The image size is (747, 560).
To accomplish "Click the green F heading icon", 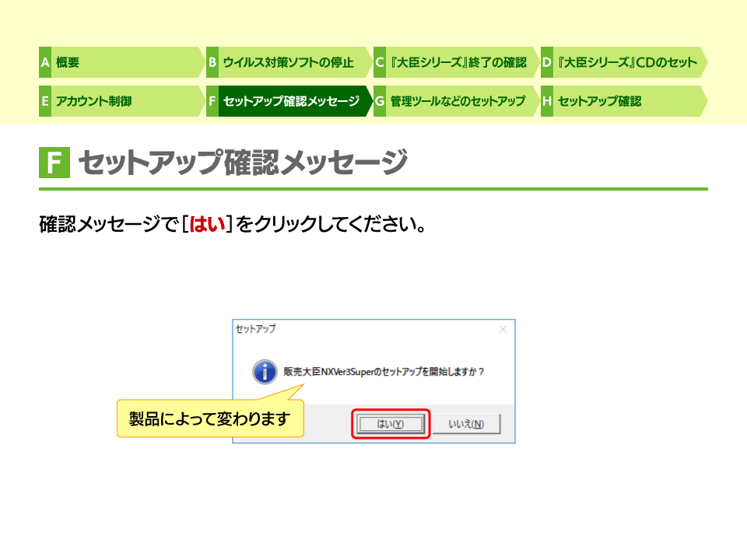I will click(54, 163).
